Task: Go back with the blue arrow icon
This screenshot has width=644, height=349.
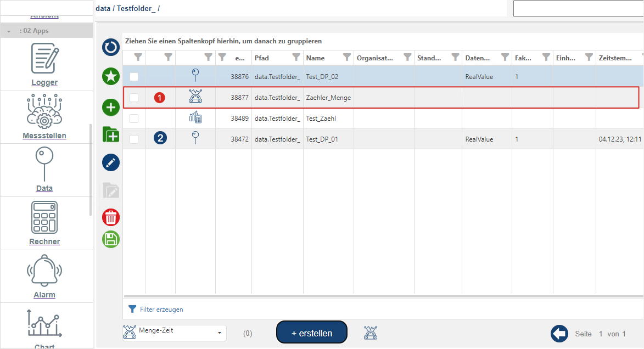Action: [559, 333]
